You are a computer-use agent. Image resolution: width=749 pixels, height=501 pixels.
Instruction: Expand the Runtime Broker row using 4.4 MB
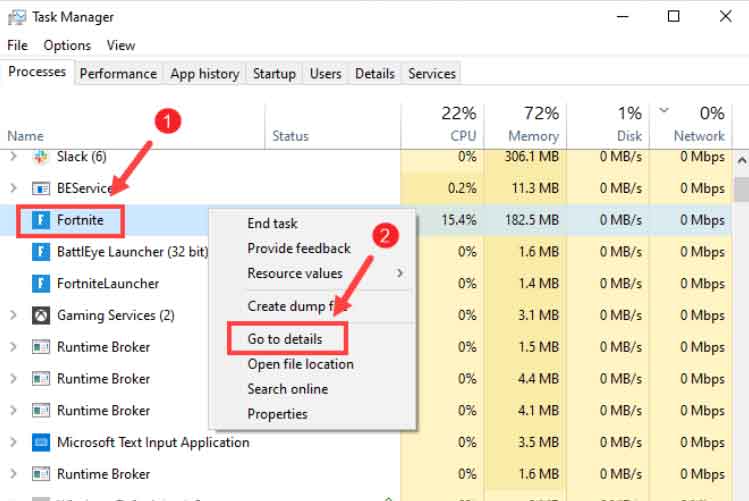tap(13, 379)
